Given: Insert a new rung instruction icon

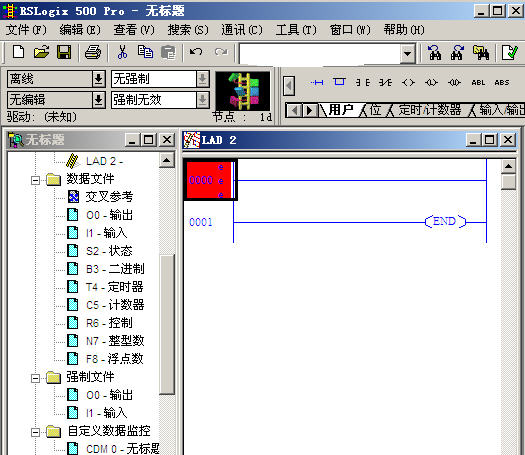Looking at the screenshot, I should [x=317, y=82].
